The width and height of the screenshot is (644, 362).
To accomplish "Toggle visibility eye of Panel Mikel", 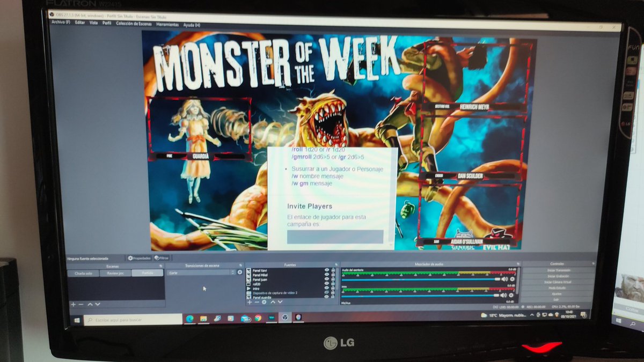I will [327, 275].
